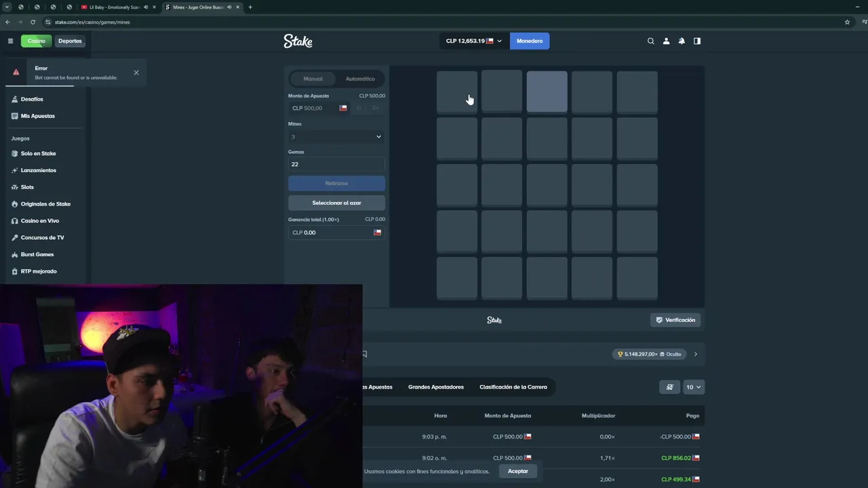Halve the bet with the ½ button
The width and height of the screenshot is (868, 488).
359,108
